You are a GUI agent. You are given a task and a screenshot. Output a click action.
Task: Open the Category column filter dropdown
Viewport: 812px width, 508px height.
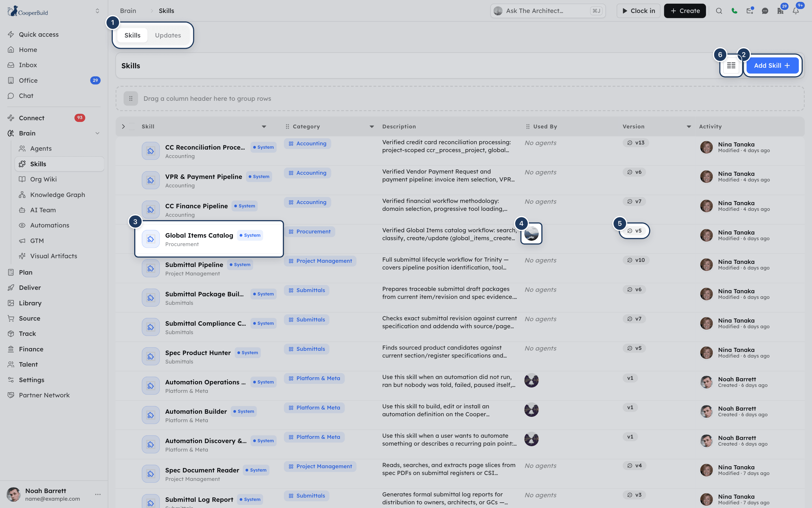point(372,127)
